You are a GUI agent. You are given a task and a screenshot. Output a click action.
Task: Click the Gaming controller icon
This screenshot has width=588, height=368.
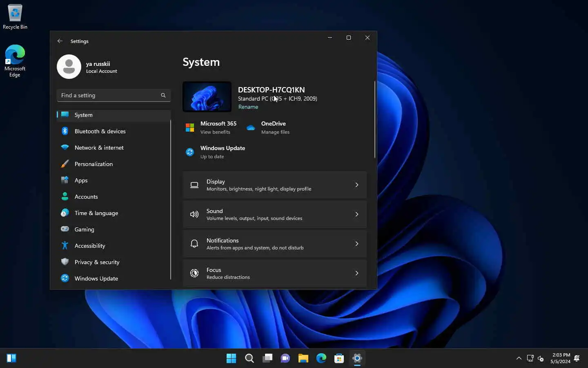coord(65,229)
